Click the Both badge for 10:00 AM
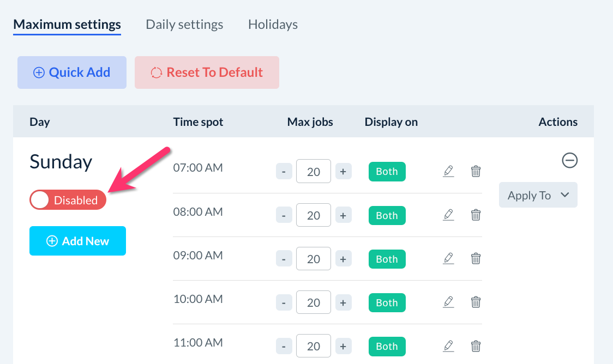This screenshot has width=613, height=364. tap(387, 302)
